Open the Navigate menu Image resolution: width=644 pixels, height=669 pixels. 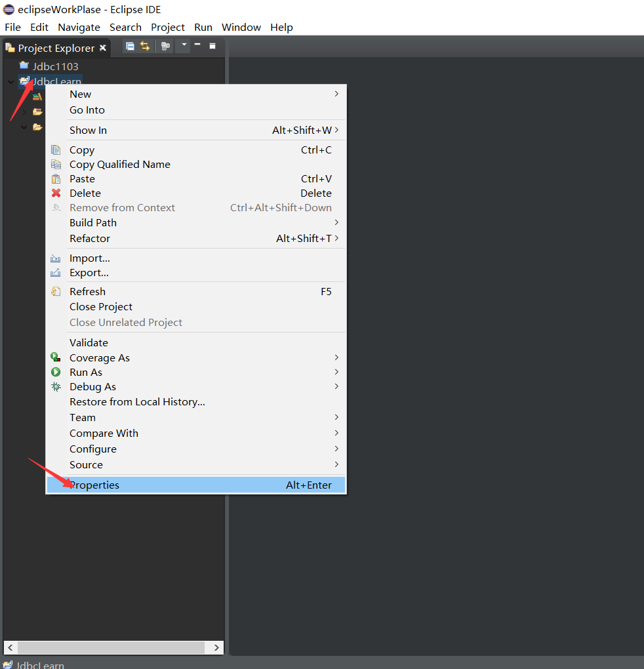pyautogui.click(x=79, y=28)
